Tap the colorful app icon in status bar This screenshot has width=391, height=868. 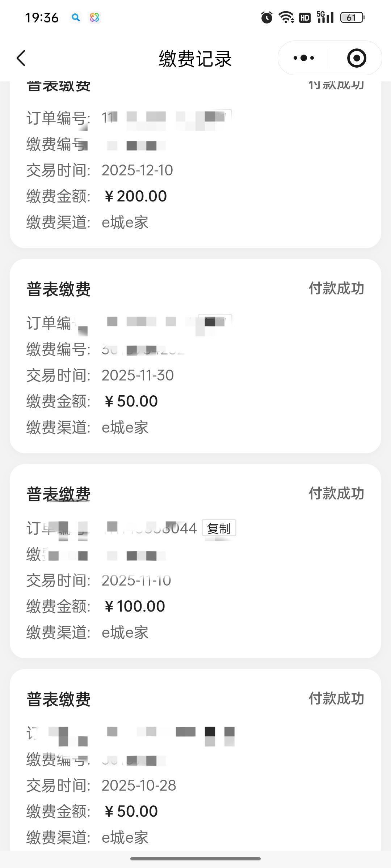[x=94, y=17]
